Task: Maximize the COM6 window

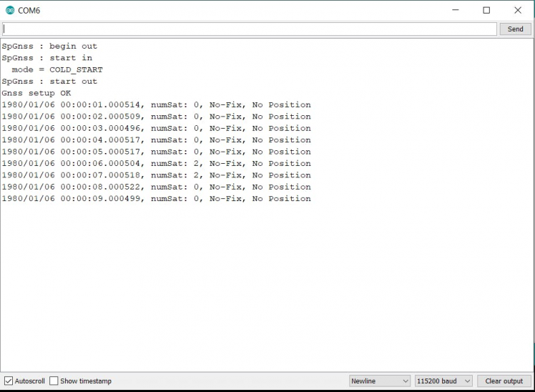Action: [486, 10]
